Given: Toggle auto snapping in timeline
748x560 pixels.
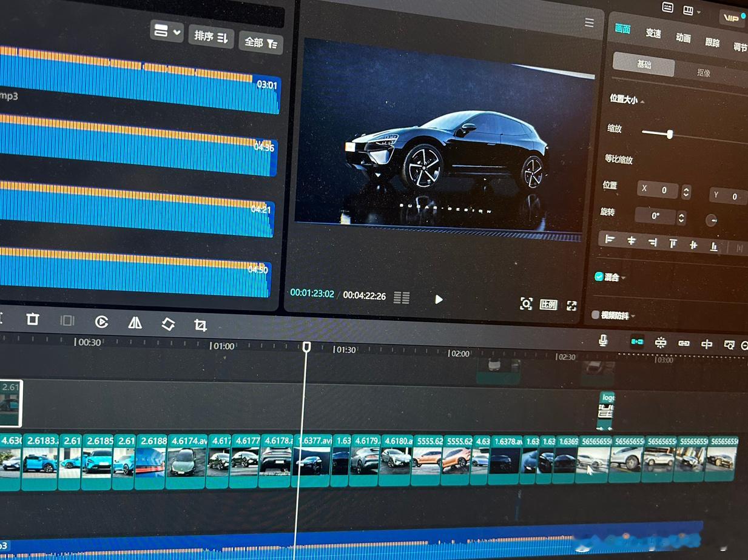Looking at the screenshot, I should coord(661,343).
